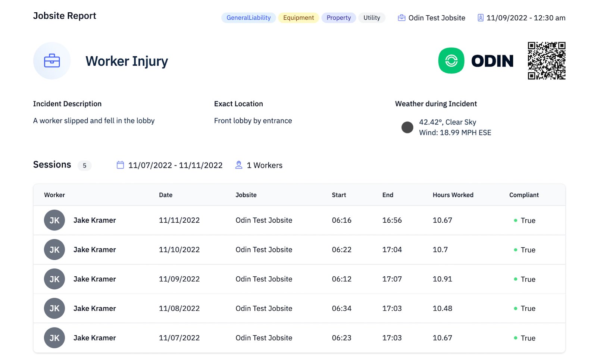
Task: Click True compliant status in 11/11/2022 row
Action: (525, 220)
